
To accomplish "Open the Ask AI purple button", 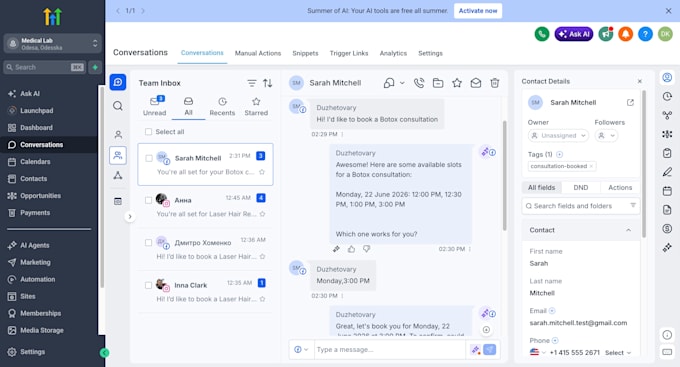I will (x=574, y=34).
